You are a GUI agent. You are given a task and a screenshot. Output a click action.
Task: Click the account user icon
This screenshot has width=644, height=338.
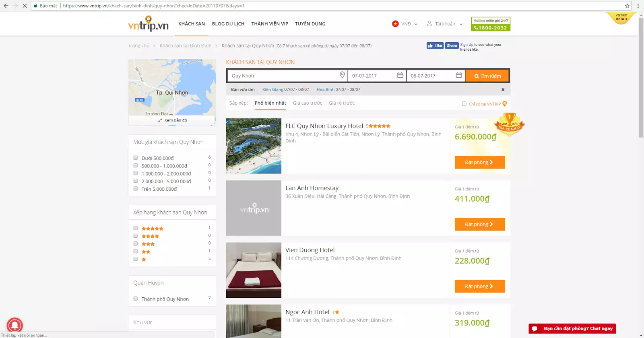429,24
